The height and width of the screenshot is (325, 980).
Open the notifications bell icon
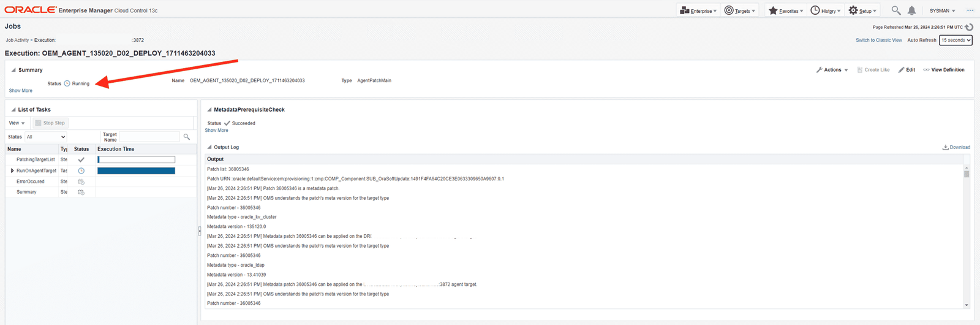pos(911,10)
